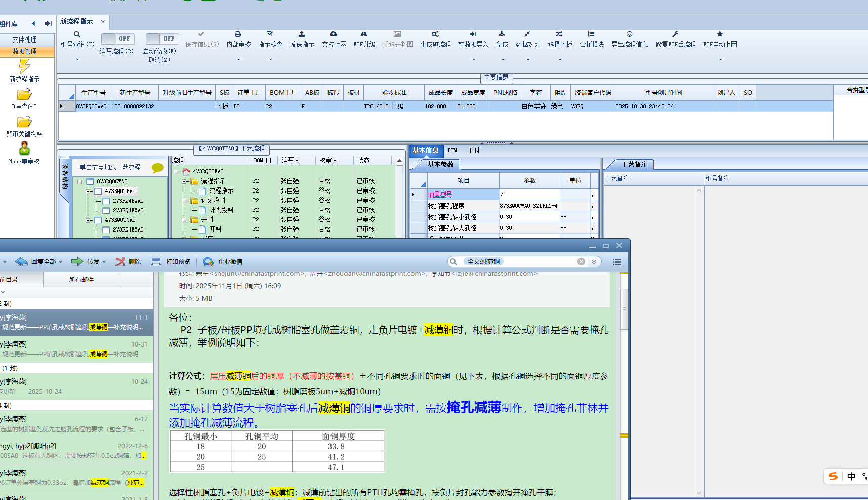Click the MI数据导入 import icon
Image resolution: width=868 pixels, height=500 pixels.
(x=473, y=34)
